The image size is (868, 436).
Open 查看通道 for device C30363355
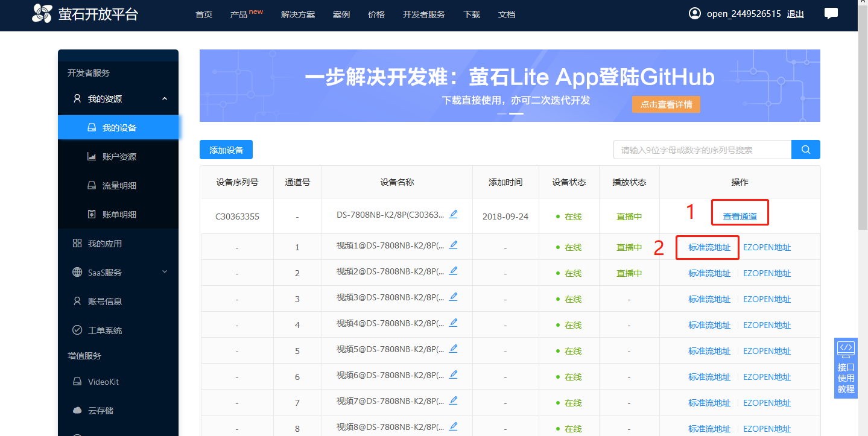740,216
